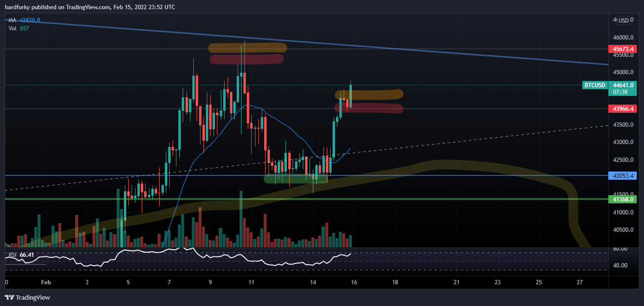644x306 pixels.
Task: Click the 16 date label on time axis
Action: tap(354, 282)
